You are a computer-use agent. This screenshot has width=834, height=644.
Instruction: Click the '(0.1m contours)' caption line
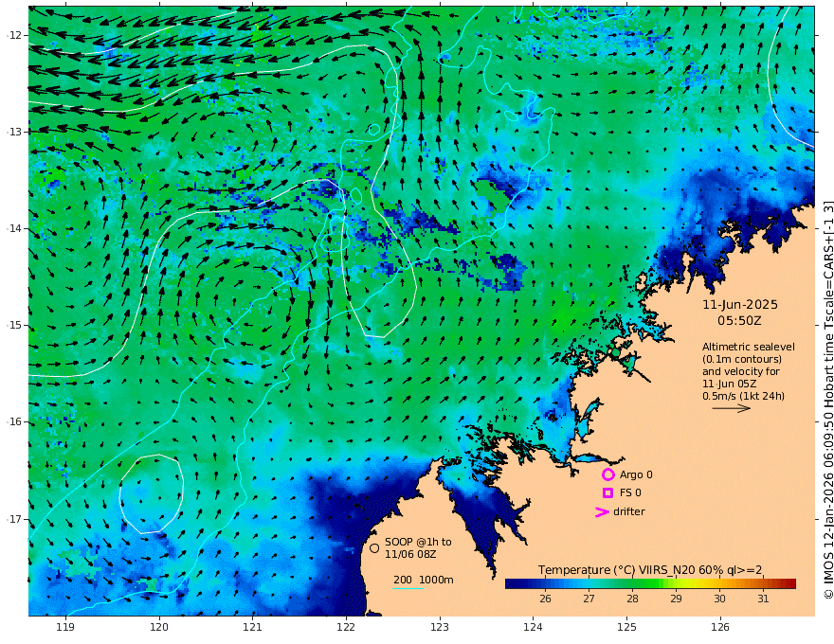(742, 359)
